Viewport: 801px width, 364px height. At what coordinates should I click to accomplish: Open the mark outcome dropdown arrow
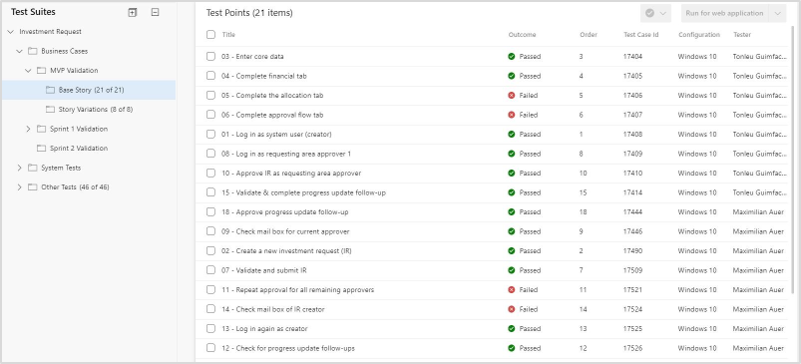pyautogui.click(x=663, y=13)
